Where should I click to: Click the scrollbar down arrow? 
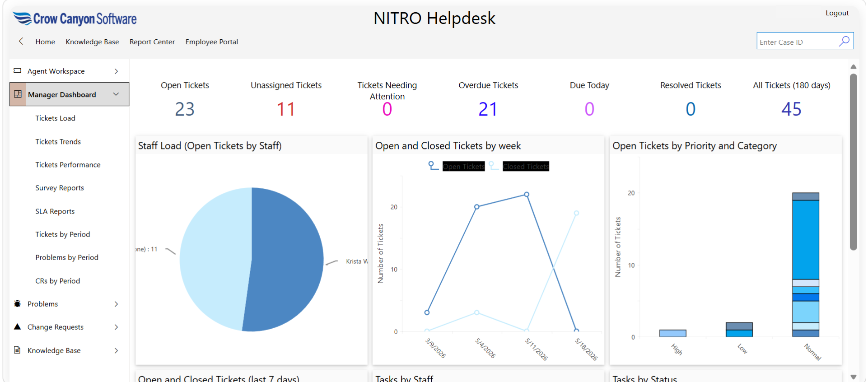[x=853, y=377]
